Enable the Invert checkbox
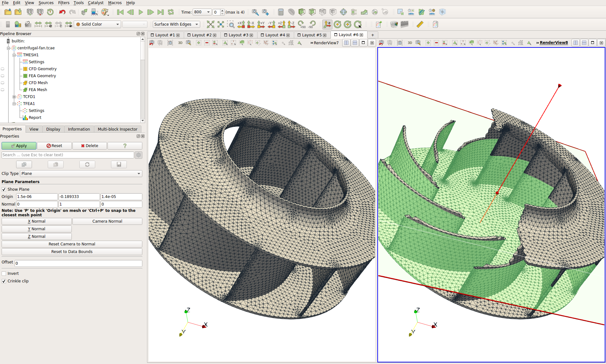The width and height of the screenshot is (606, 364). click(x=4, y=274)
